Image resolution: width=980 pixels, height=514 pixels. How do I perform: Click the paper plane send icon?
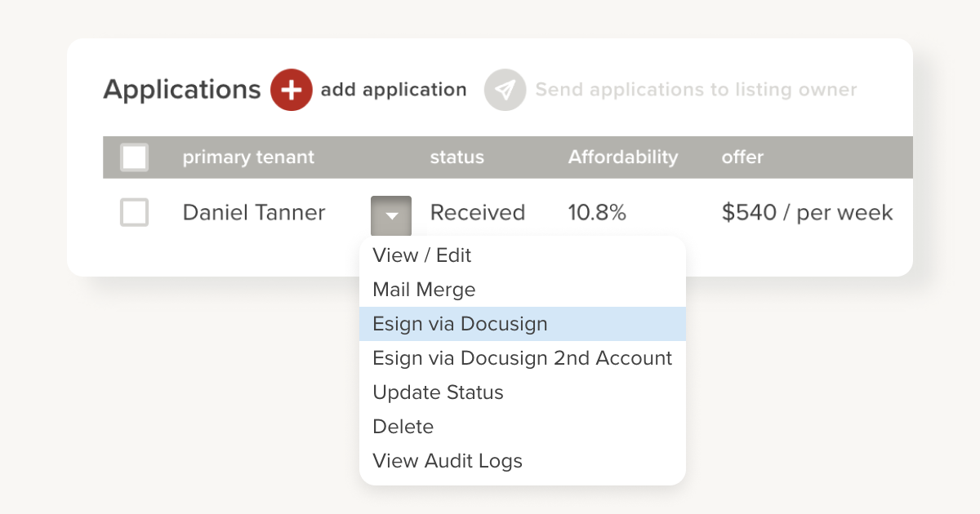pos(505,90)
